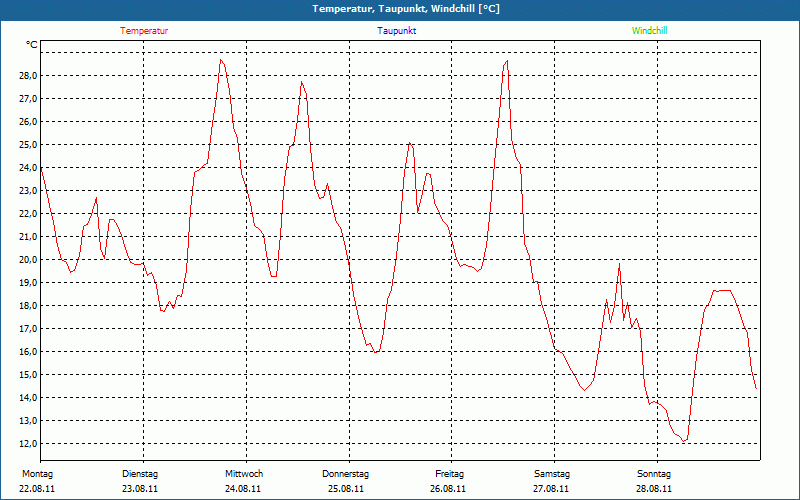Click the 22,0 y-axis value
This screenshot has height=500, width=800.
(x=29, y=213)
